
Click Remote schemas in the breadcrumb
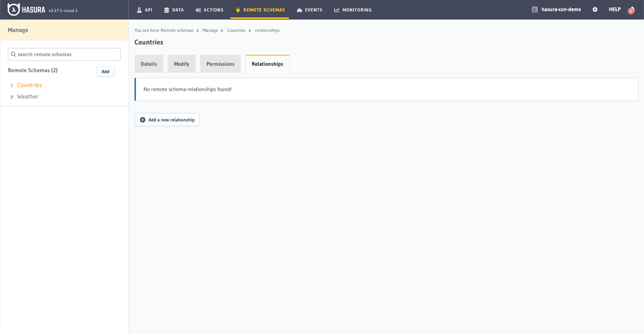click(177, 30)
